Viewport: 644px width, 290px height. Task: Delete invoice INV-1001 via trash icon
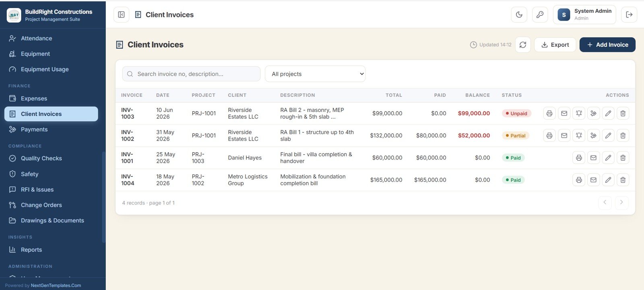click(x=623, y=158)
